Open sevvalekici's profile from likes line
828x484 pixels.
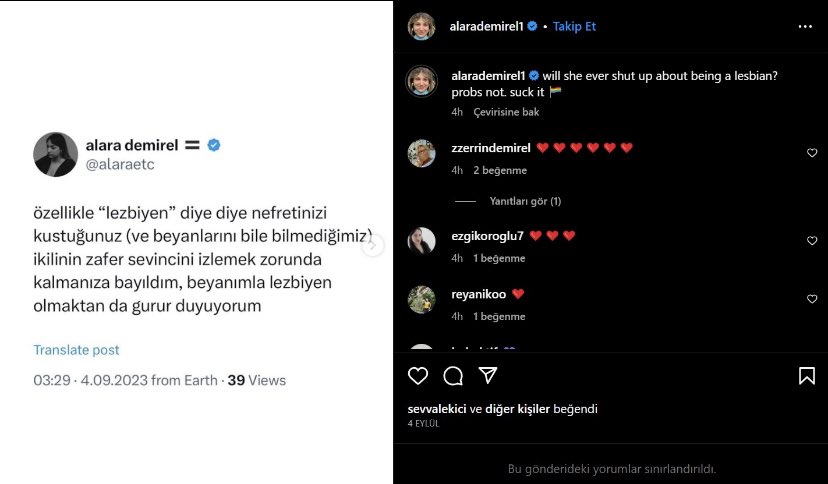pyautogui.click(x=437, y=409)
